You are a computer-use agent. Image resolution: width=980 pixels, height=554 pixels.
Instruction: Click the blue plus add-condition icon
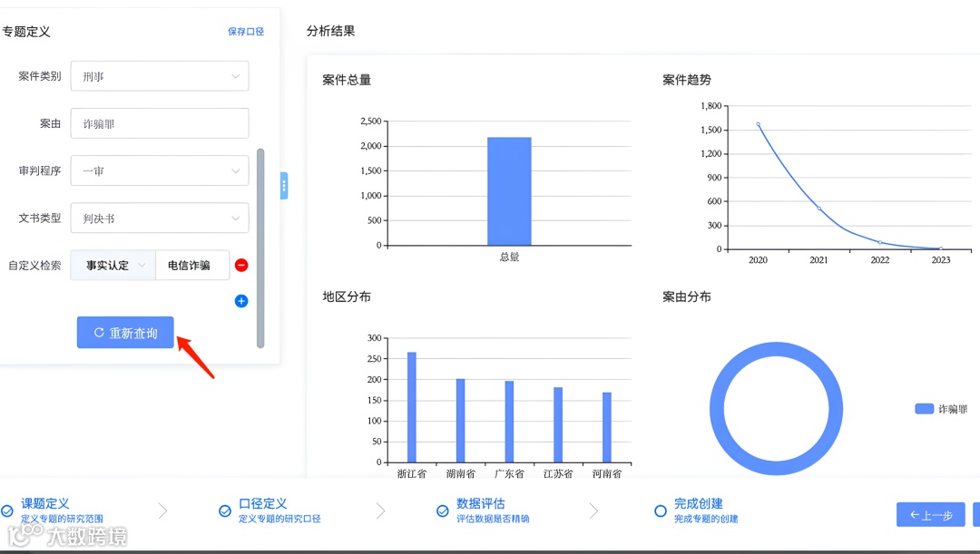click(x=241, y=301)
